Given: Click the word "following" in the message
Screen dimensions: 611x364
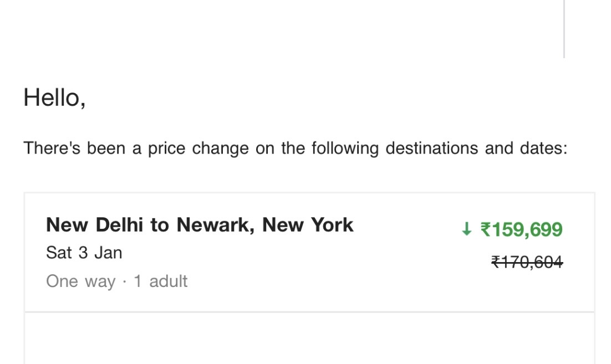Looking at the screenshot, I should (x=344, y=148).
